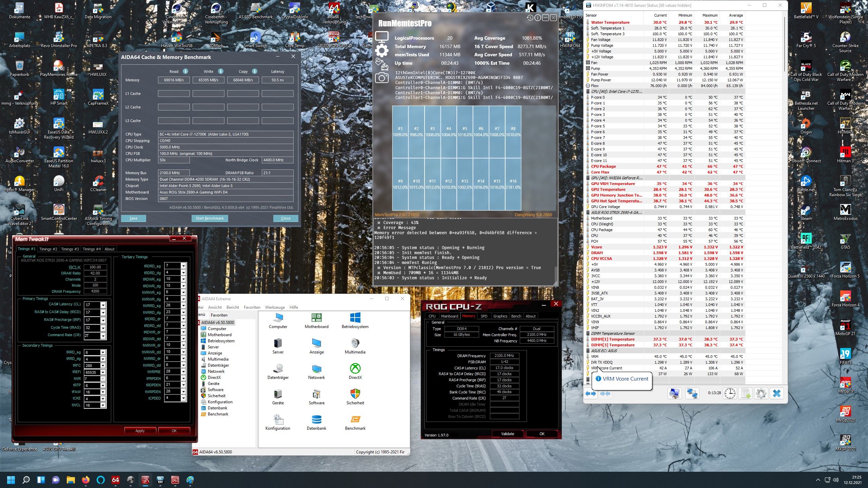The width and height of the screenshot is (868, 488).
Task: Open the tREFI dropdown in Secondary Timings
Action: pos(103,372)
